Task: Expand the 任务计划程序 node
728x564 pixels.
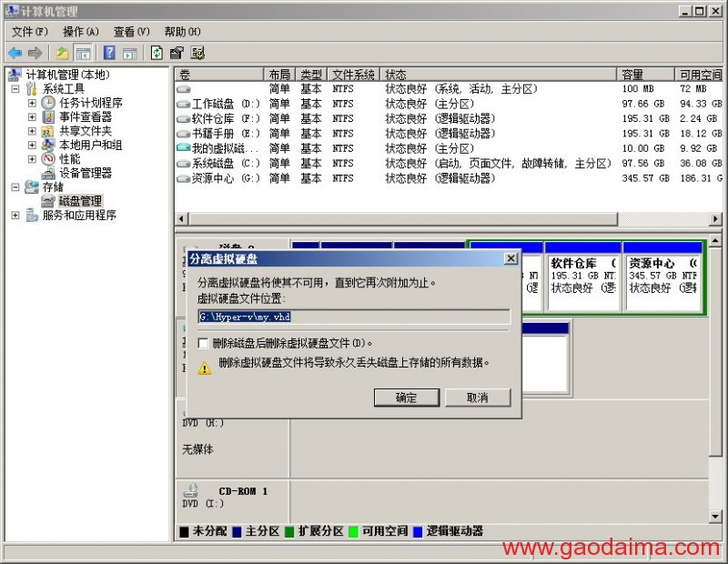Action: click(32, 103)
